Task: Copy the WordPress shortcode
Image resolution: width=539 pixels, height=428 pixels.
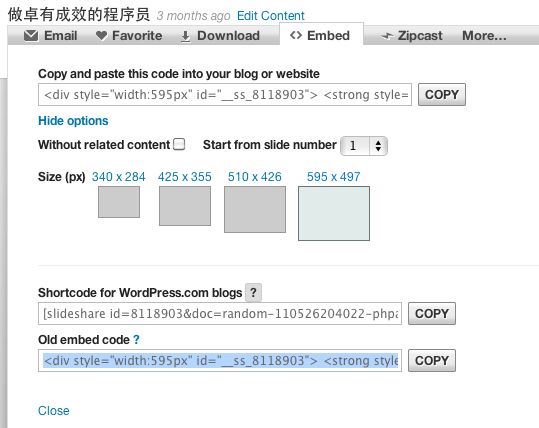Action: tap(432, 314)
